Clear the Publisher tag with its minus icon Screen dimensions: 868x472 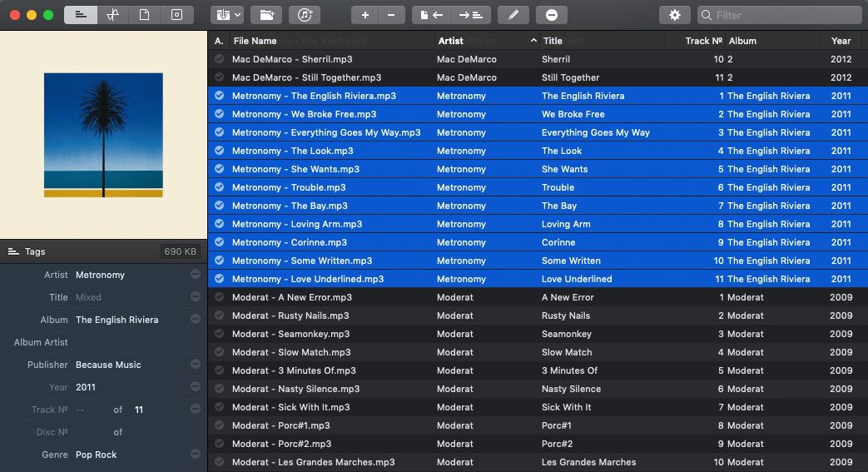pyautogui.click(x=196, y=364)
